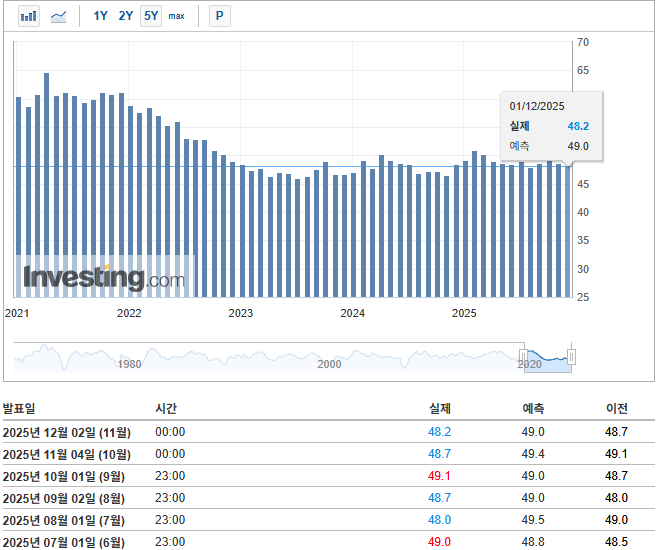Click the 실제 column header
The image size is (659, 550).
(x=439, y=409)
